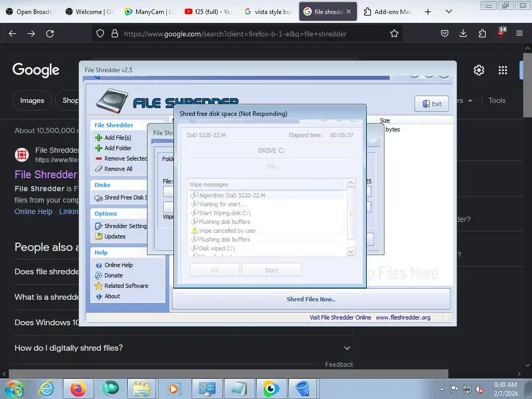Open the Google apps grid
This screenshot has width=532, height=399.
coord(503,70)
